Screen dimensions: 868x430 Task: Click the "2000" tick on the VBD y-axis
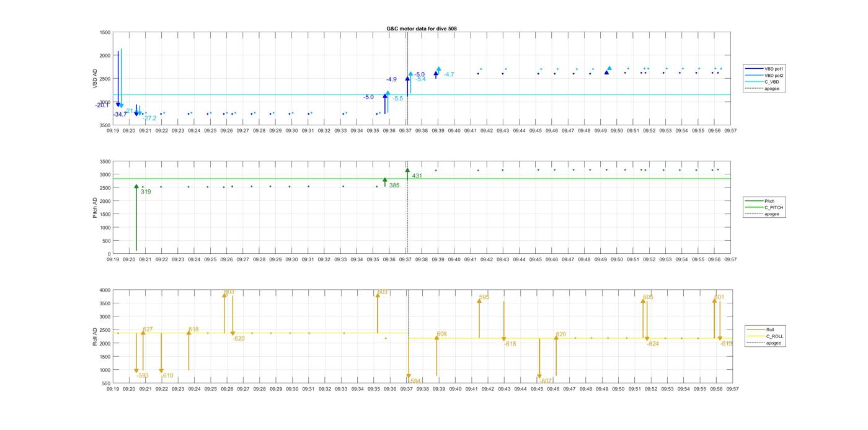tap(105, 56)
